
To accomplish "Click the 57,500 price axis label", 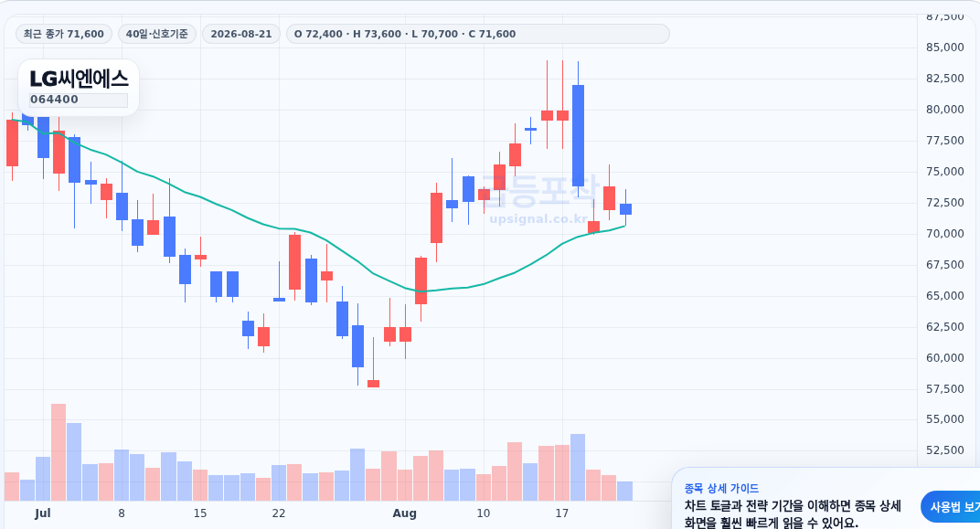I will (x=945, y=389).
